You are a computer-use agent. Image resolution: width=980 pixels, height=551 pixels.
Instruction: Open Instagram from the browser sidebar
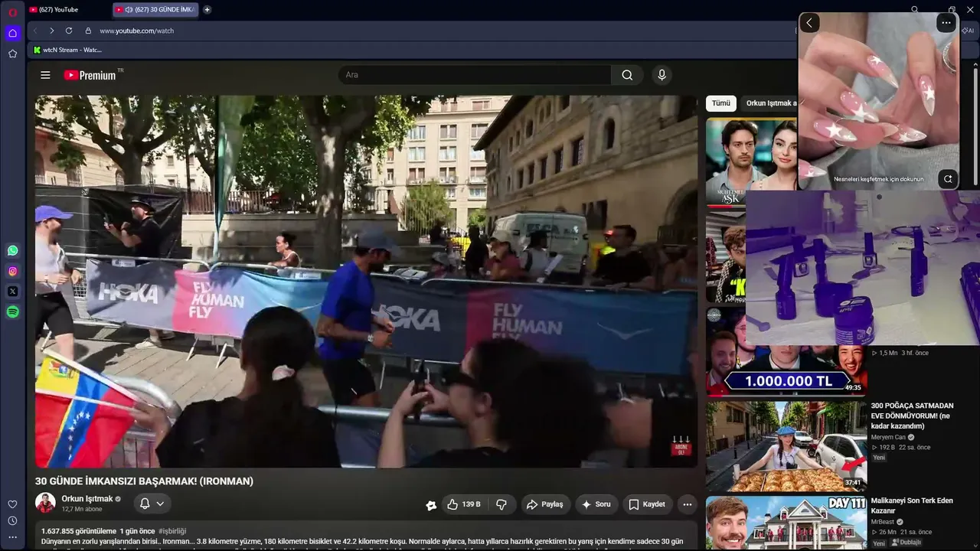pyautogui.click(x=12, y=271)
